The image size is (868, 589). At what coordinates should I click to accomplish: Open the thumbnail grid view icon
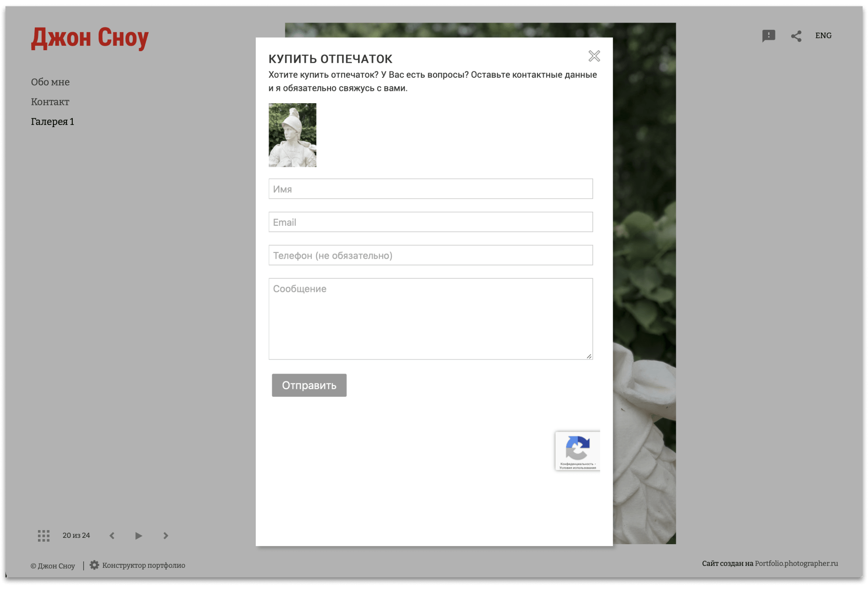(x=43, y=536)
